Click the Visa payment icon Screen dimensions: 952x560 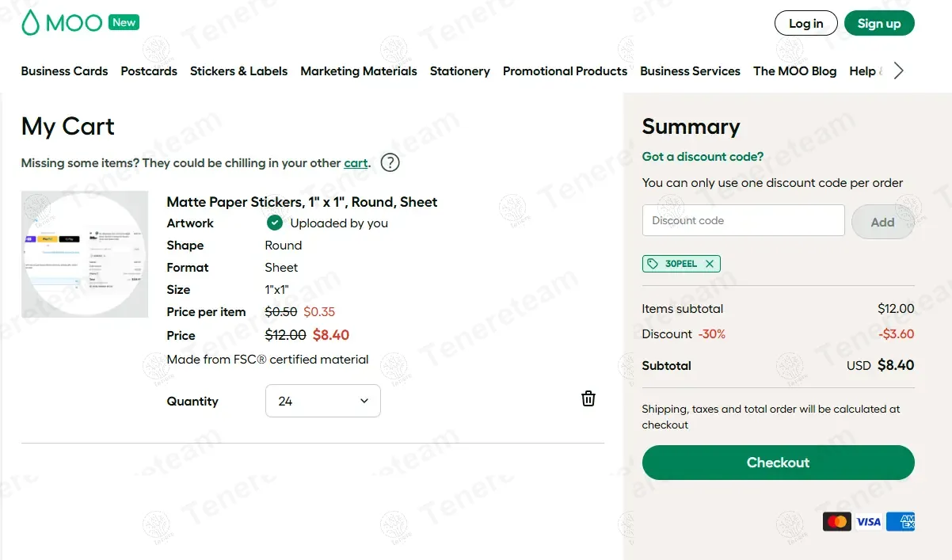[869, 521]
